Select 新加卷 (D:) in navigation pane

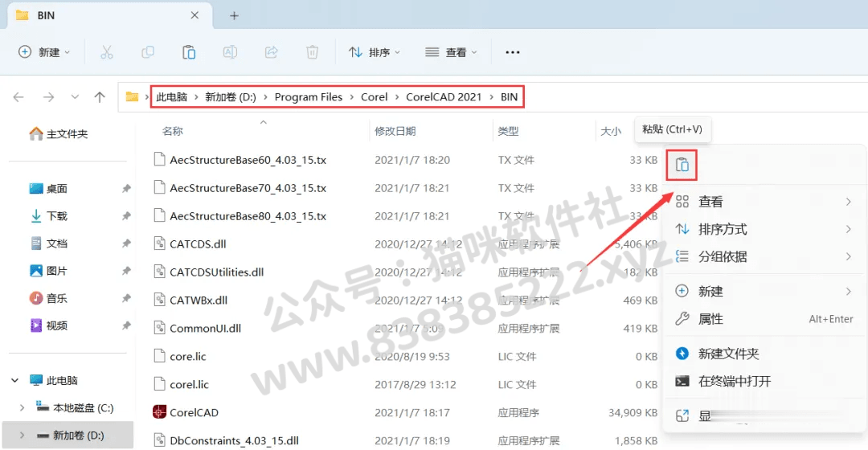[x=68, y=435]
